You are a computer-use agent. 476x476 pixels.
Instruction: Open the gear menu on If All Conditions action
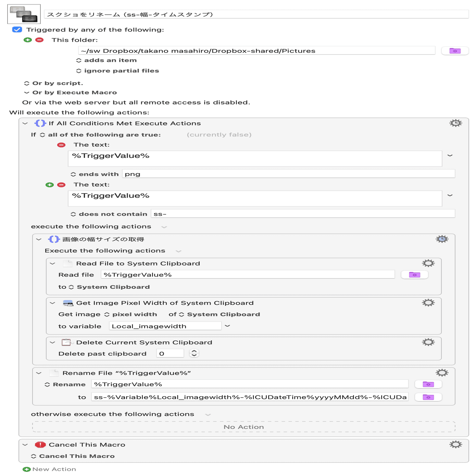[x=455, y=123]
